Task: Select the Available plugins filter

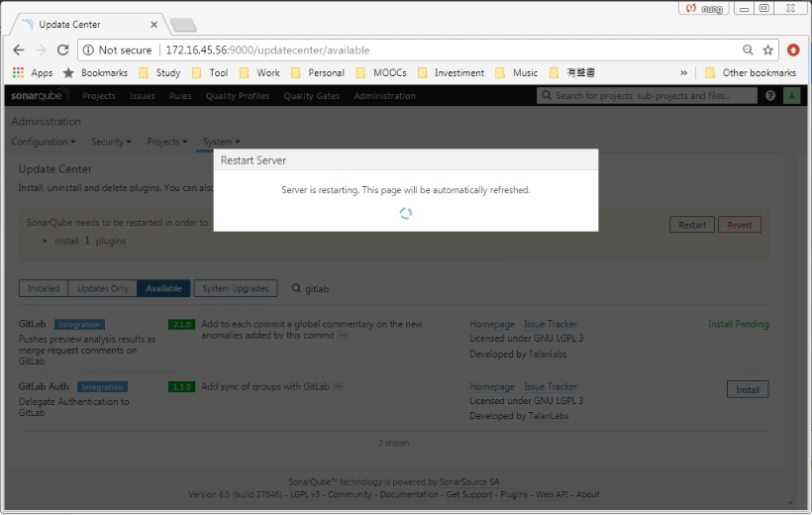Action: [163, 288]
